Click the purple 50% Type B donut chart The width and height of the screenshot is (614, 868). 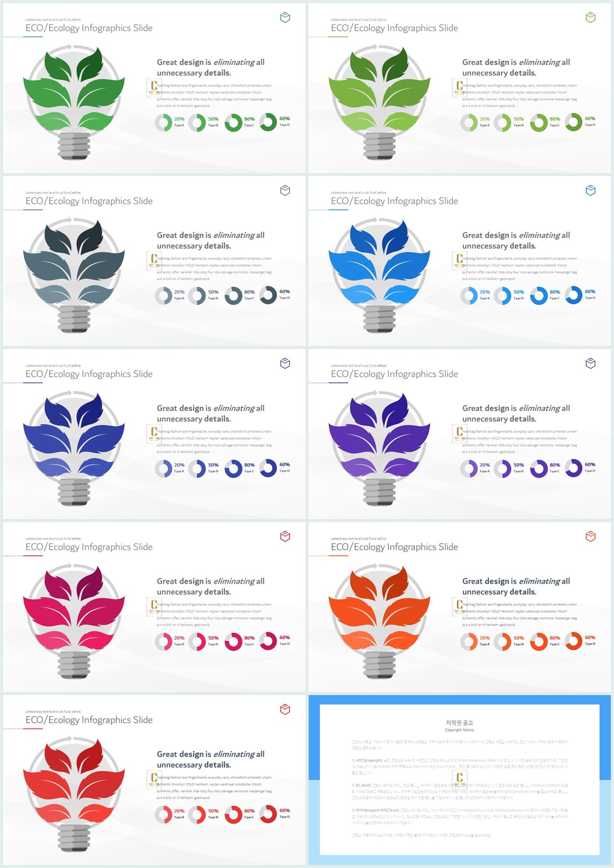(503, 469)
